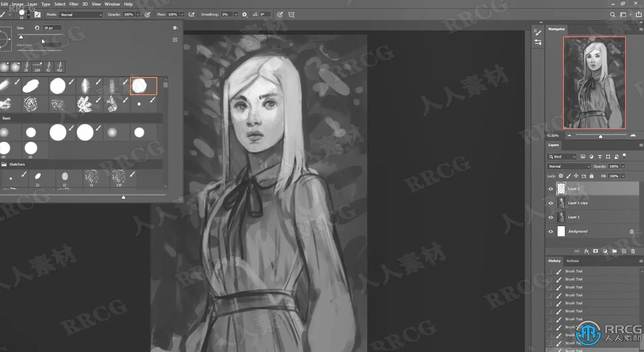Click the Navigator zoom slider handle
The image size is (644, 352).
coord(601,136)
